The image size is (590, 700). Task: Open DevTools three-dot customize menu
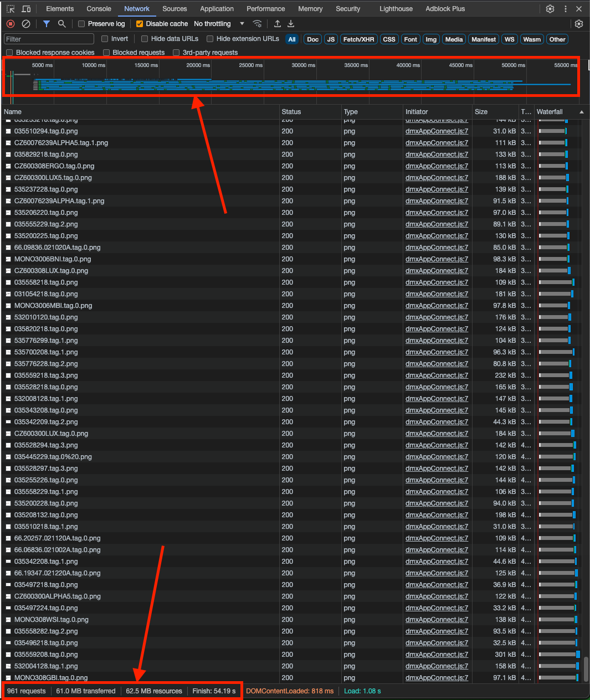(565, 9)
